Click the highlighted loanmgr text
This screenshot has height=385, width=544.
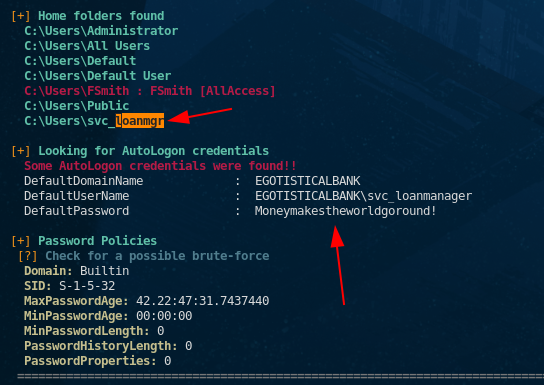139,121
